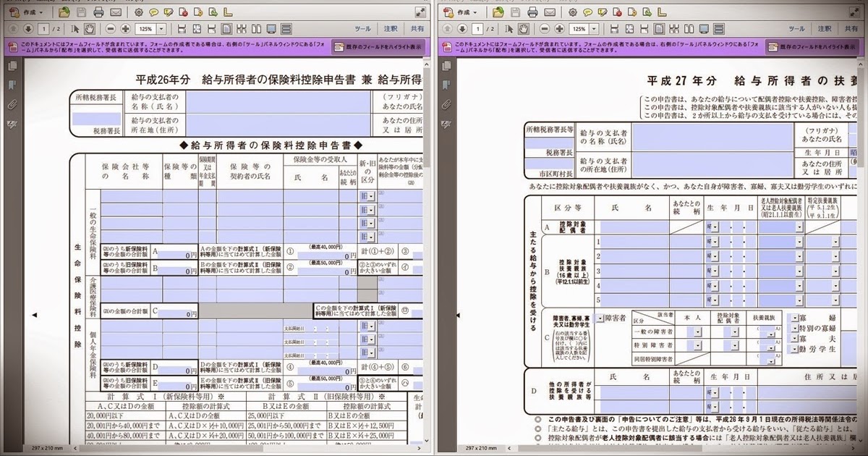Go to the next page in the left window
This screenshot has height=456, width=868.
(28, 29)
